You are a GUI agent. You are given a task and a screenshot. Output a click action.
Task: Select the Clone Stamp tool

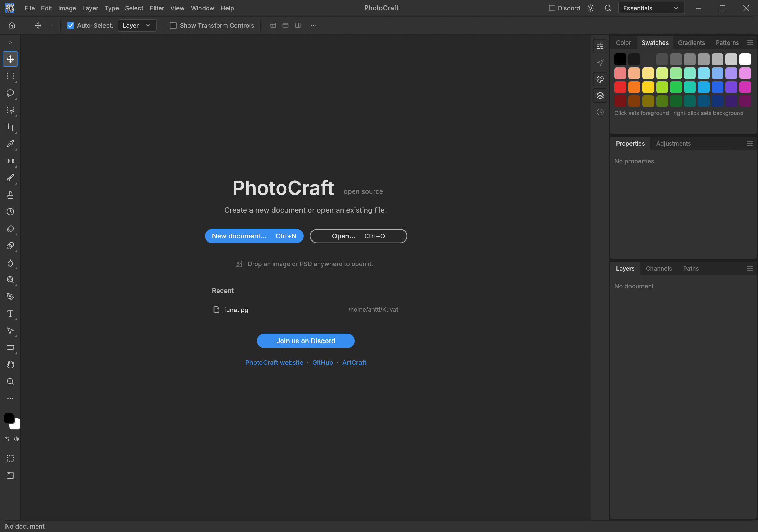coord(10,195)
